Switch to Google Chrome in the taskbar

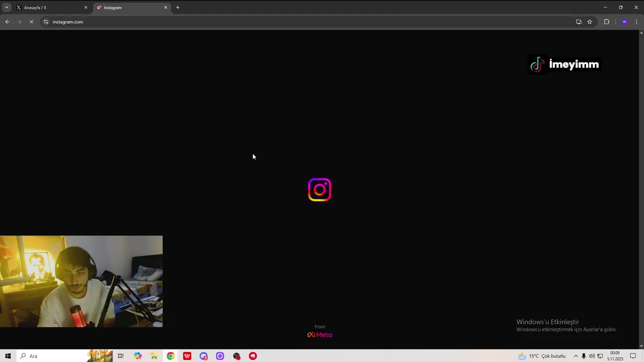171,356
